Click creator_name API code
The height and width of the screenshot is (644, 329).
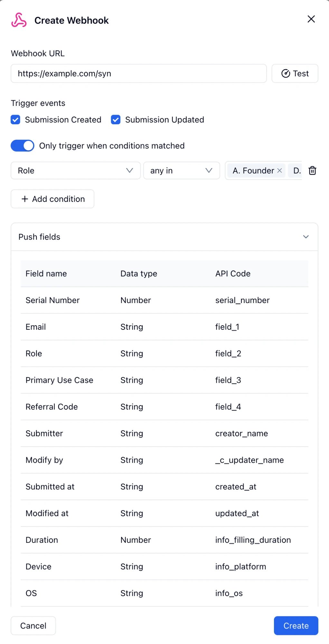[241, 433]
